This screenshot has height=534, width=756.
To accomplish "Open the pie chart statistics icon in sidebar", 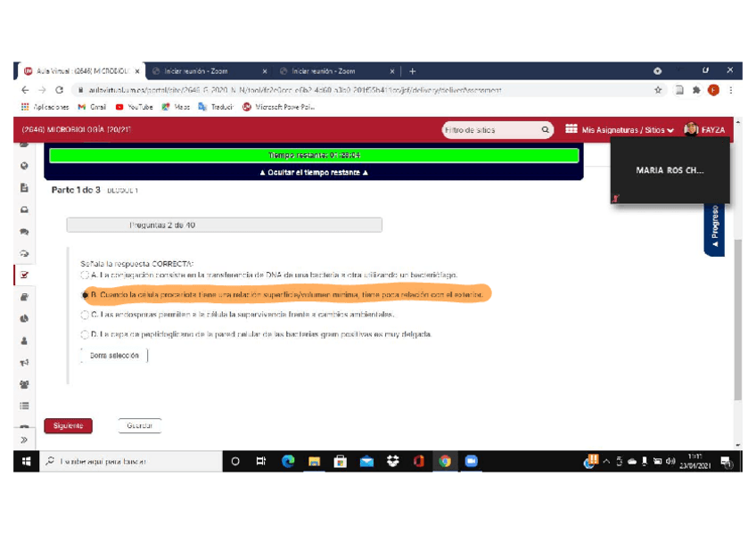I will pyautogui.click(x=24, y=318).
